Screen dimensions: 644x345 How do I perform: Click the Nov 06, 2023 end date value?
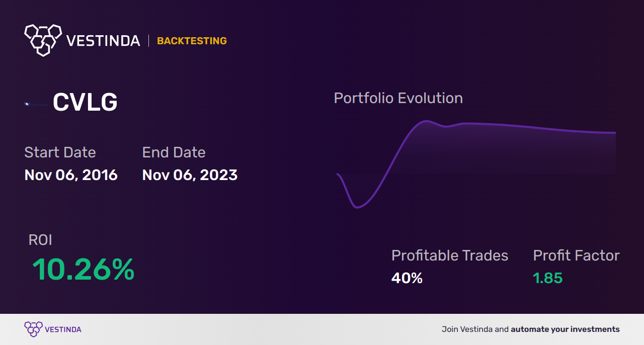tap(190, 175)
